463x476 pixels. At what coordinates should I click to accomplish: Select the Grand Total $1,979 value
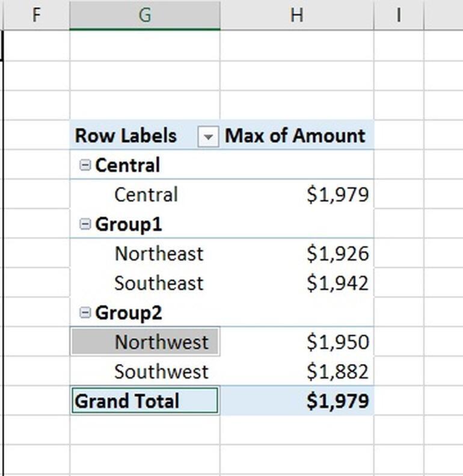[x=337, y=401]
